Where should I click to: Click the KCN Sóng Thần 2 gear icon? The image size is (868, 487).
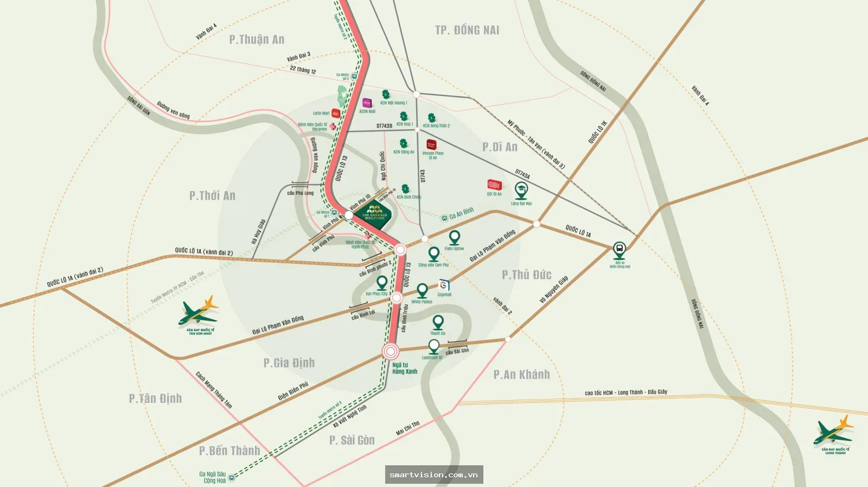click(431, 118)
